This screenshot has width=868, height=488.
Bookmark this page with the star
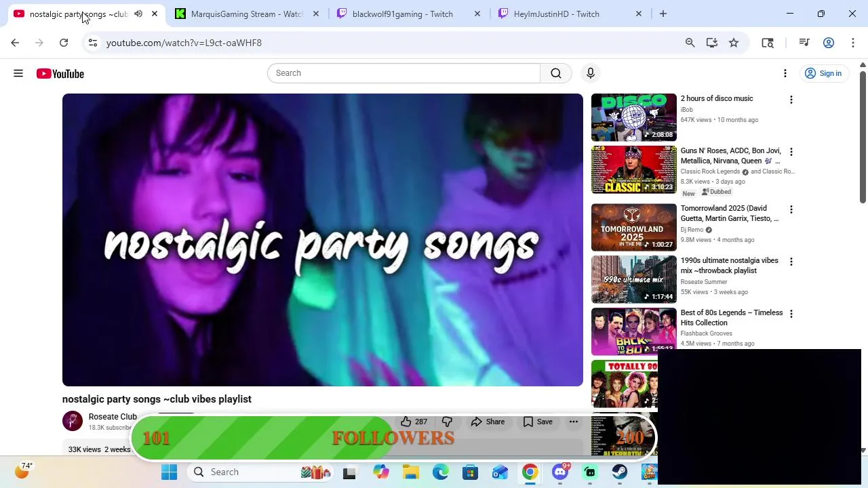[x=734, y=43]
